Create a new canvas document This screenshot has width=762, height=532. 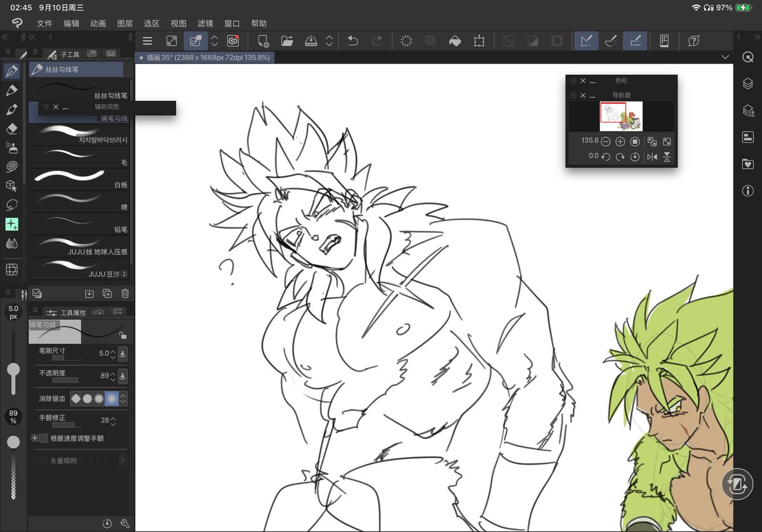pos(263,41)
